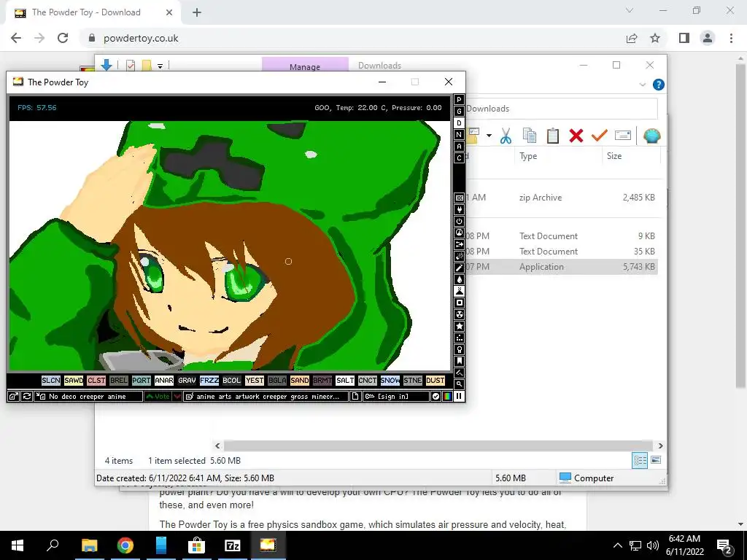This screenshot has width=747, height=560.
Task: Select the DUST element button
Action: point(435,381)
